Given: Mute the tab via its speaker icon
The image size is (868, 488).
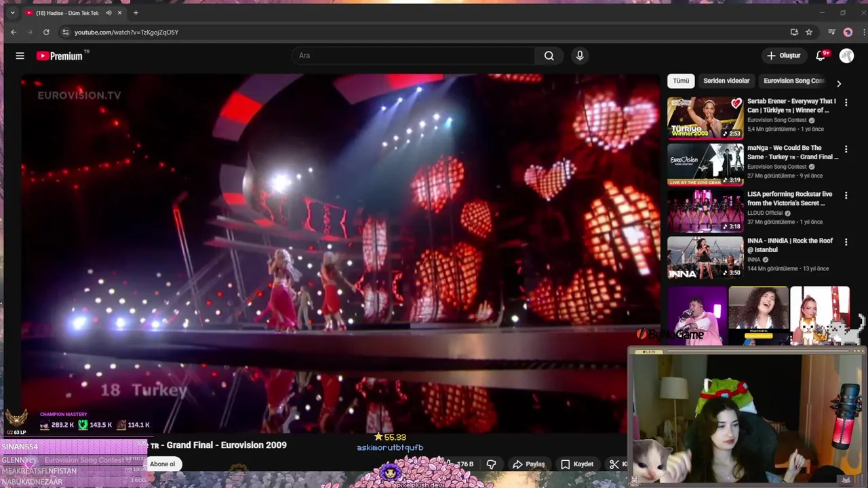Looking at the screenshot, I should (109, 13).
